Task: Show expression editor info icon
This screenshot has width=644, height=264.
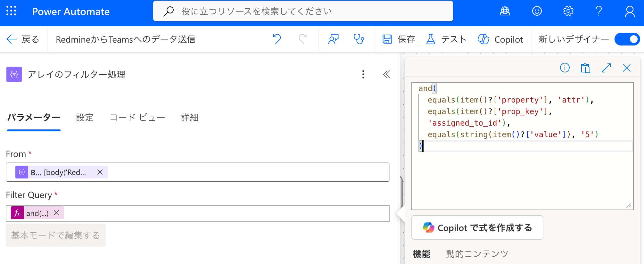Action: (565, 68)
